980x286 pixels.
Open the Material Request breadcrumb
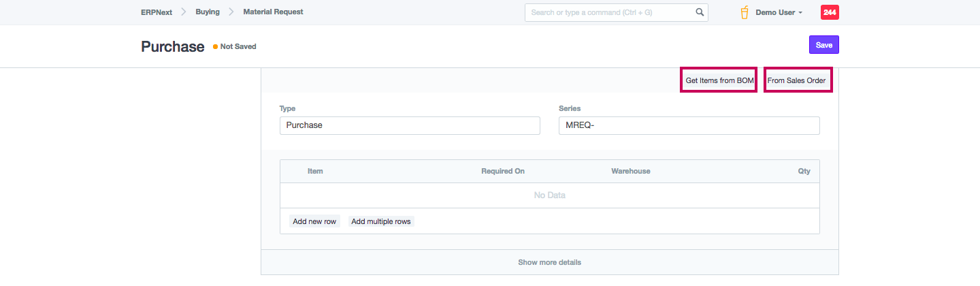click(273, 12)
